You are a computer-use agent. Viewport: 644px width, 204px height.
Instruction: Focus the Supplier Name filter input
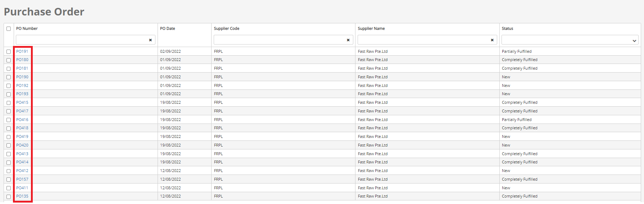[x=423, y=40]
